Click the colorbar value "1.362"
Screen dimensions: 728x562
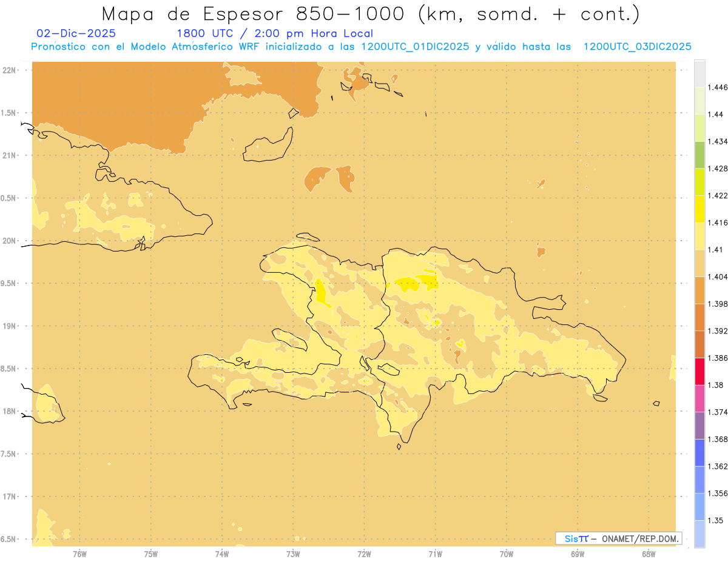[x=718, y=466]
